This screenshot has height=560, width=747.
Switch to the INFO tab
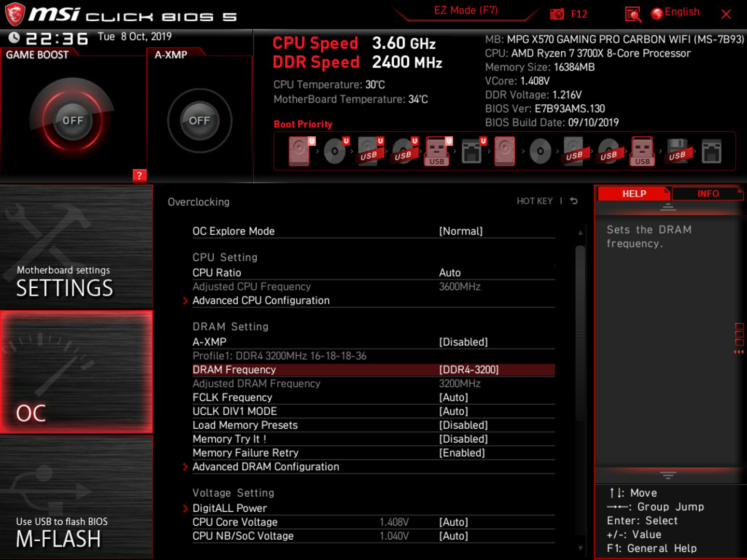point(708,193)
